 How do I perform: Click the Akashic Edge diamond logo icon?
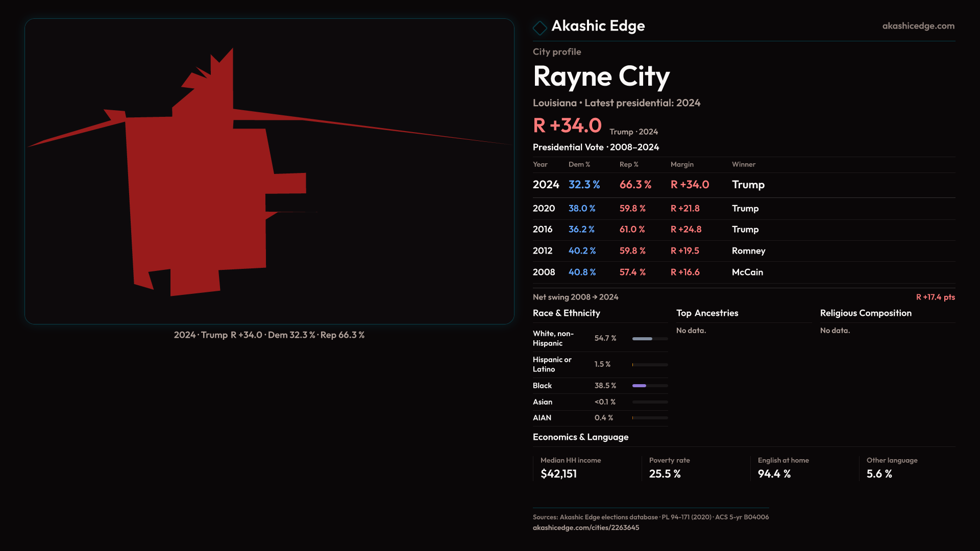540,28
